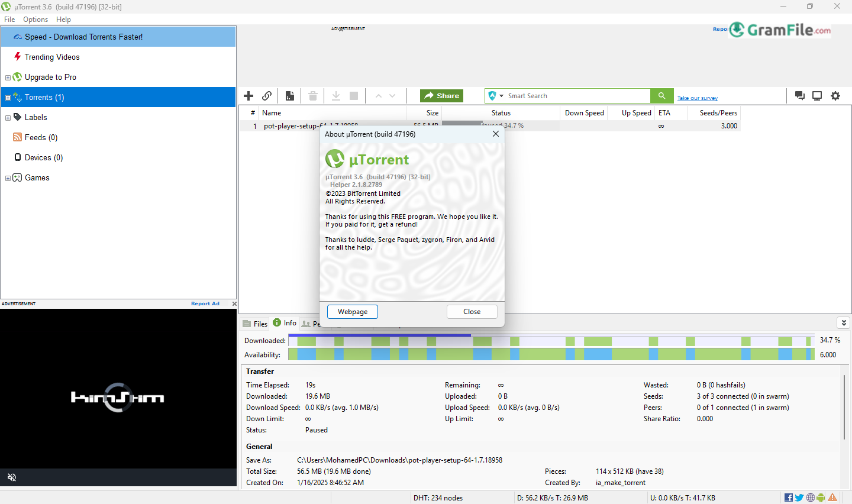Open the File menu
Image resolution: width=852 pixels, height=504 pixels.
[9, 20]
